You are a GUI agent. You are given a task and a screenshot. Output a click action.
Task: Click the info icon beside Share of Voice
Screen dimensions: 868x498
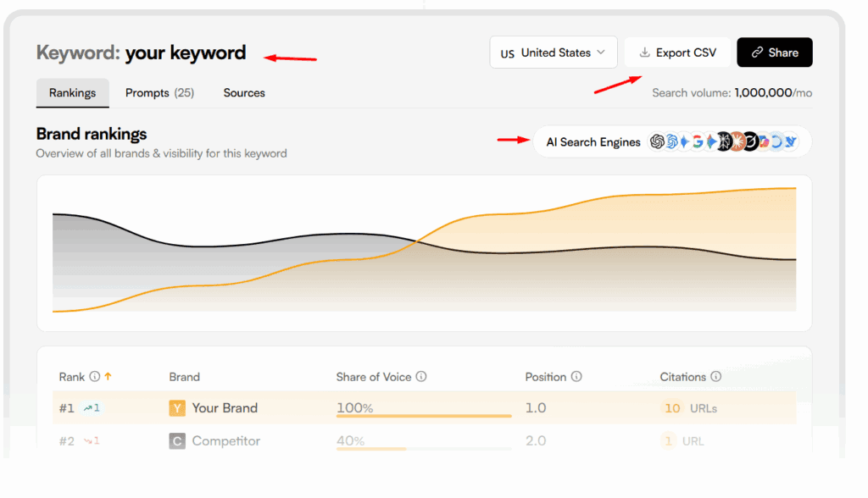[421, 377]
